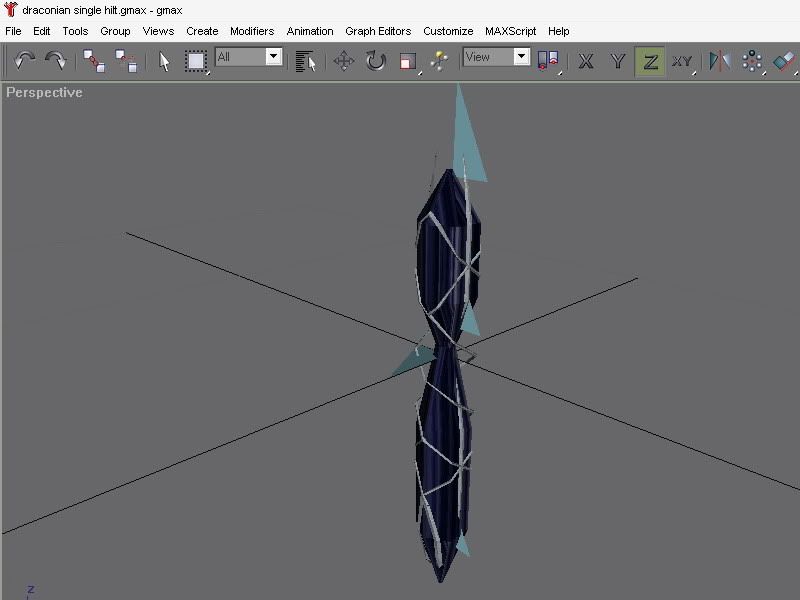Activate the Select and Rotate tool
Screen dimensions: 800x600
(x=376, y=61)
